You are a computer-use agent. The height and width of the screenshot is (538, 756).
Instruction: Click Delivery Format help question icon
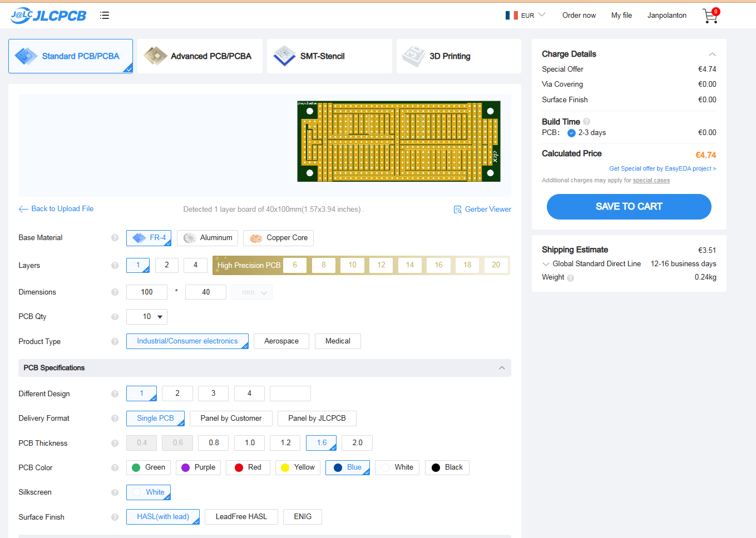tap(115, 419)
